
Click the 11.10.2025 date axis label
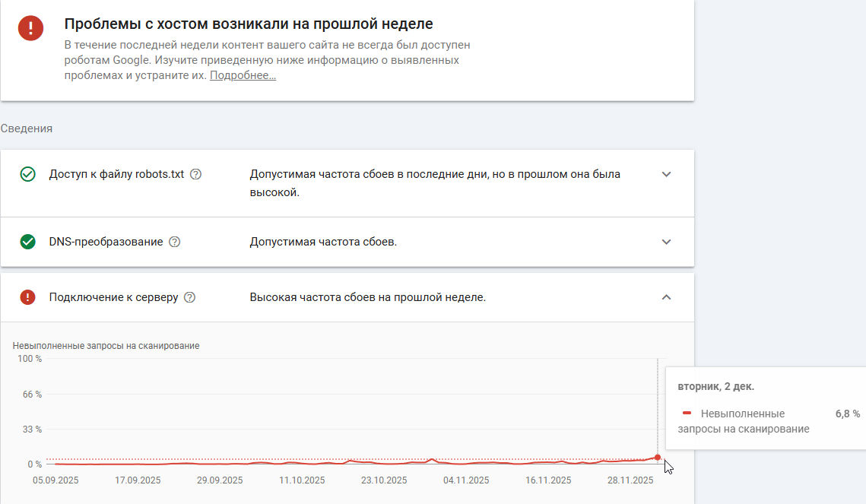[302, 480]
